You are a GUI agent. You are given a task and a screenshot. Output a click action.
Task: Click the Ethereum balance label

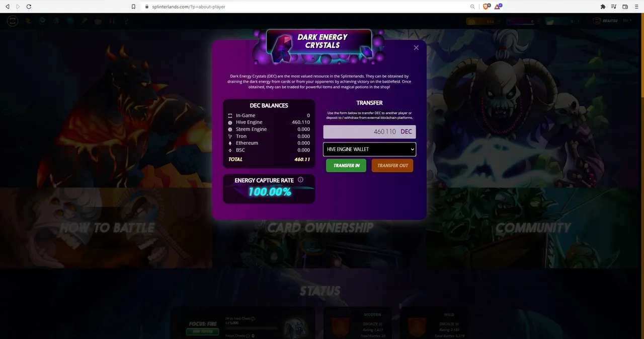247,143
